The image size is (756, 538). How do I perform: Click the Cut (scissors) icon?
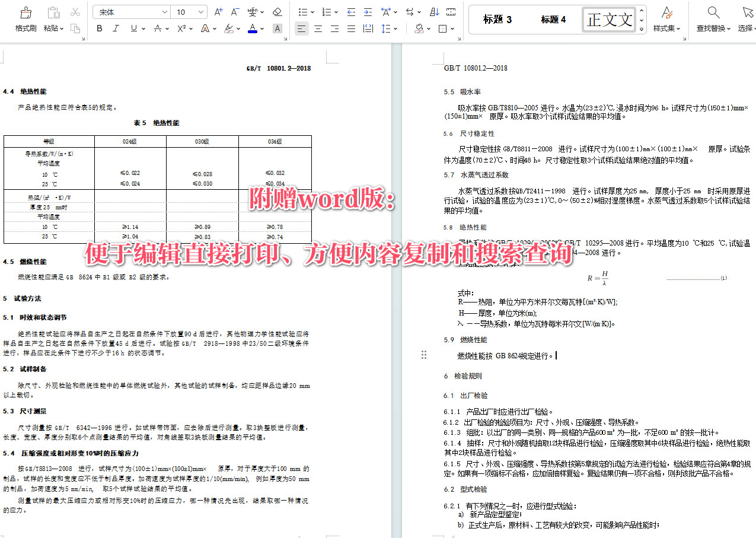75,11
